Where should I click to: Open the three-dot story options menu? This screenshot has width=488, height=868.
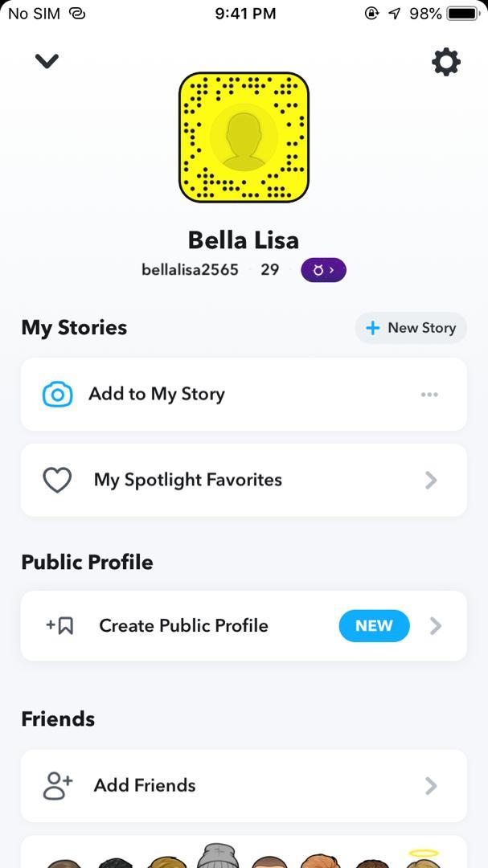(429, 395)
